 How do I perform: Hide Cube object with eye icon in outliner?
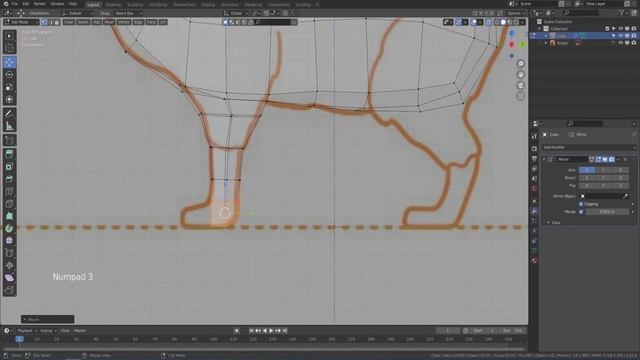(621, 36)
